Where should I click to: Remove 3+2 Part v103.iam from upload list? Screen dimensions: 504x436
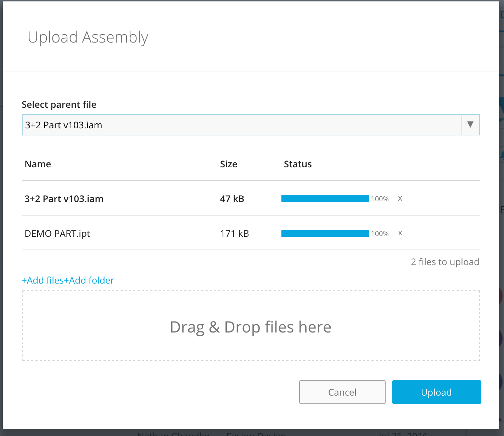[400, 199]
